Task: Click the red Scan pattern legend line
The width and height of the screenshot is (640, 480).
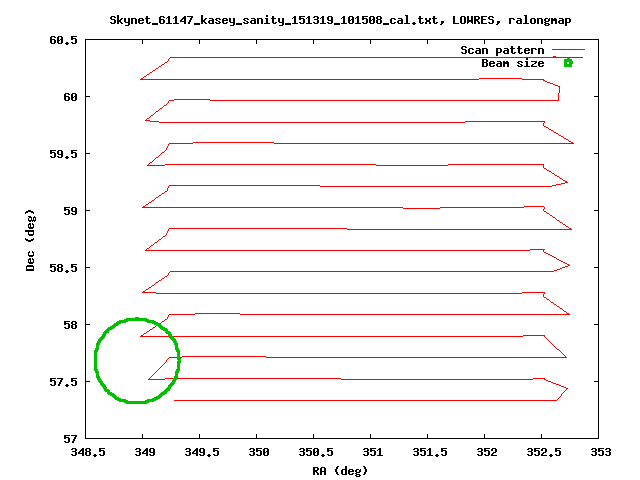Action: coord(567,50)
